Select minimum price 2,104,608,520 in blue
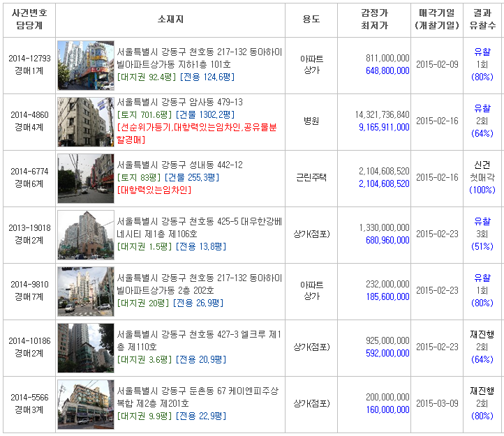 pyautogui.click(x=384, y=184)
